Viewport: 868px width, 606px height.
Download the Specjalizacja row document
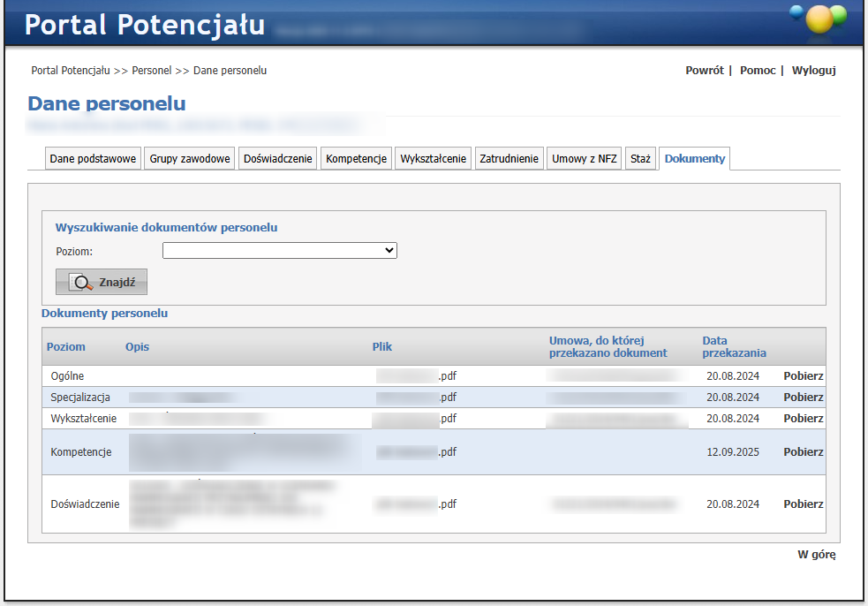click(803, 398)
